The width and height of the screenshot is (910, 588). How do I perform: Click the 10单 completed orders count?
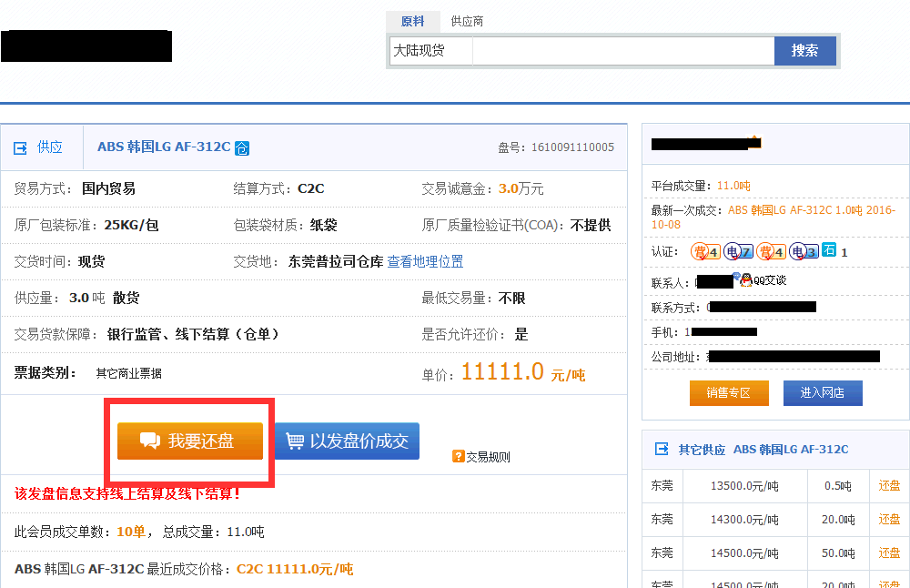pyautogui.click(x=131, y=532)
